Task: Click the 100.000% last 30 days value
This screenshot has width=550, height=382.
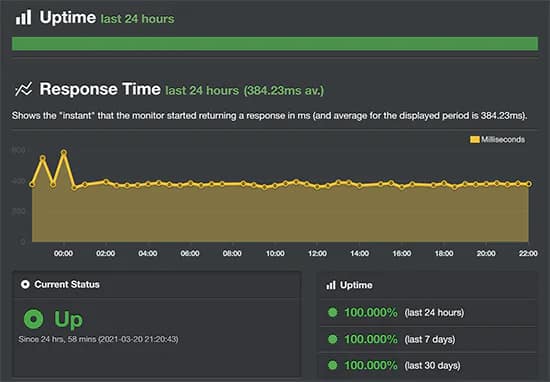Action: 371,365
